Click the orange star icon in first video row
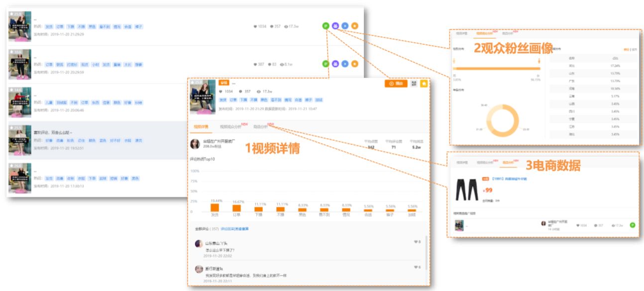The width and height of the screenshot is (644, 291). (354, 25)
